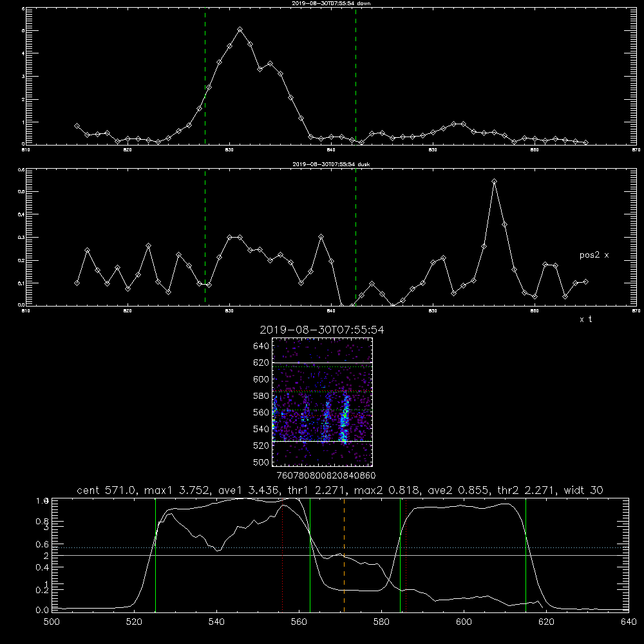The image size is (644, 644).
Task: Click bottom plot x-axis label "600"
Action: [464, 622]
